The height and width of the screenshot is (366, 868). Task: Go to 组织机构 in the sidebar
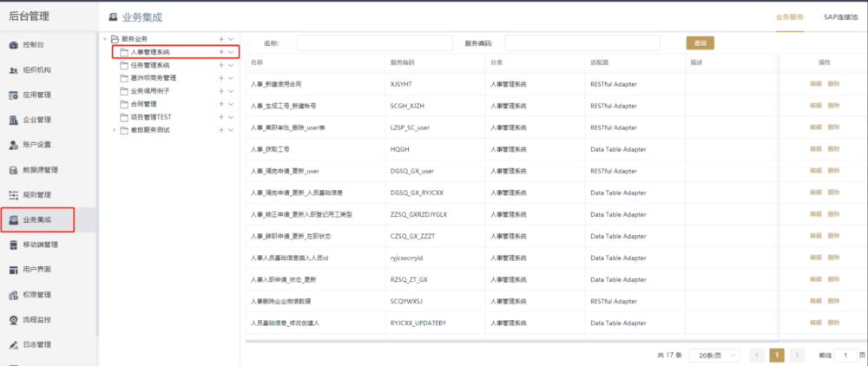36,69
